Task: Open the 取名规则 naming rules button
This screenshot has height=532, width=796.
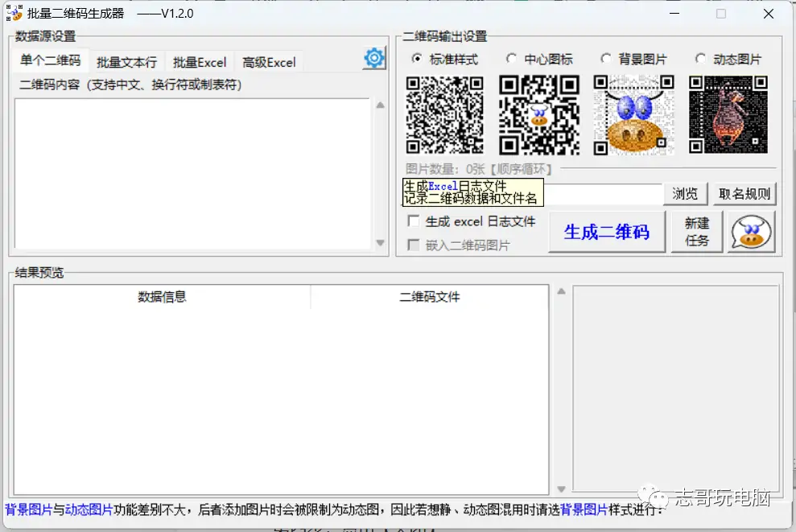Action: click(x=744, y=194)
